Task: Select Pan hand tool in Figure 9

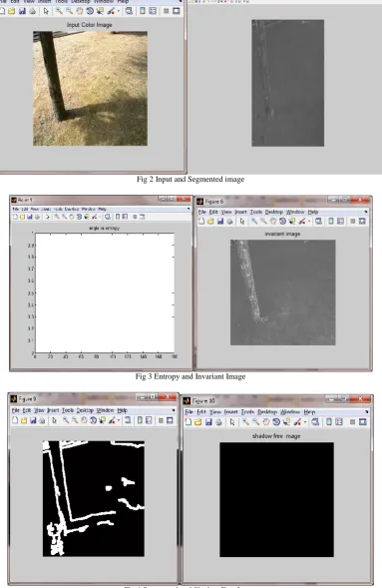Action: coord(84,420)
